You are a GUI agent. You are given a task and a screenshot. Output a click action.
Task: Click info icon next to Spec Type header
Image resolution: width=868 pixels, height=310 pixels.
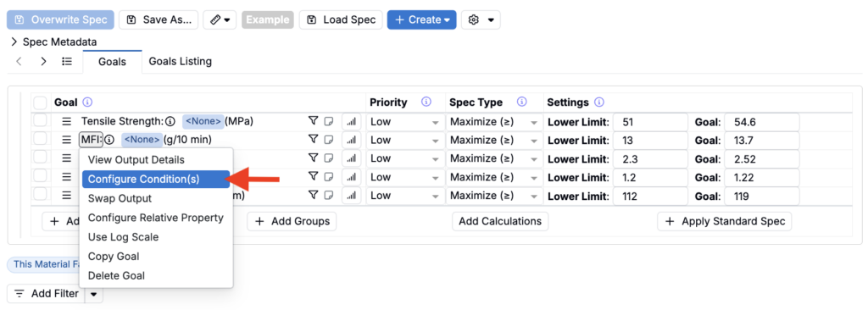pos(521,102)
